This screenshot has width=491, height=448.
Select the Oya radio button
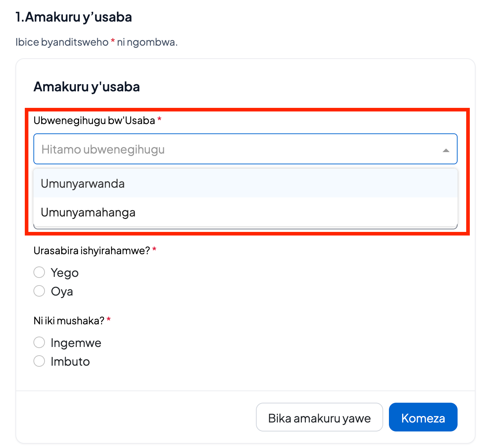(x=39, y=291)
